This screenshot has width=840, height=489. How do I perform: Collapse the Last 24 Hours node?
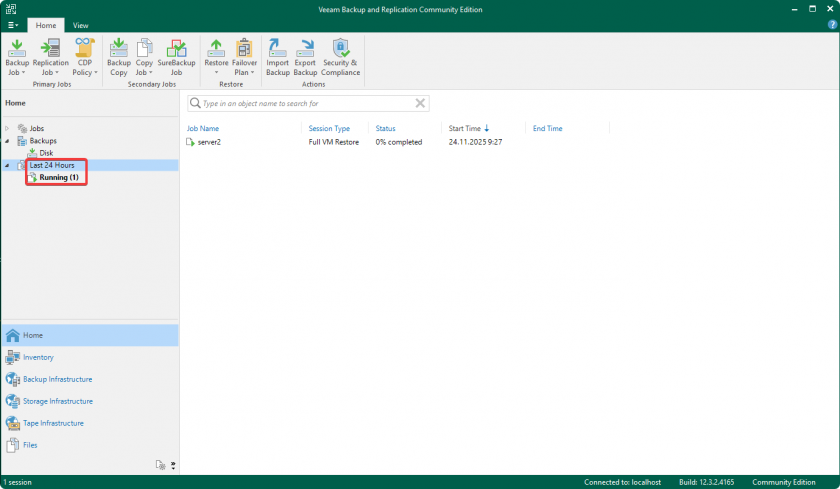point(8,165)
